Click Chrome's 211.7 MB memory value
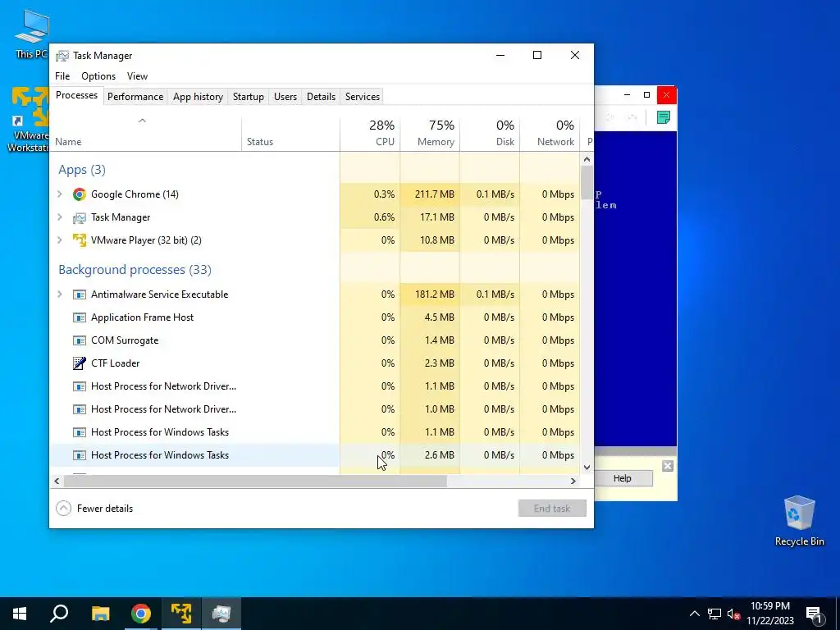The image size is (840, 630). [435, 194]
